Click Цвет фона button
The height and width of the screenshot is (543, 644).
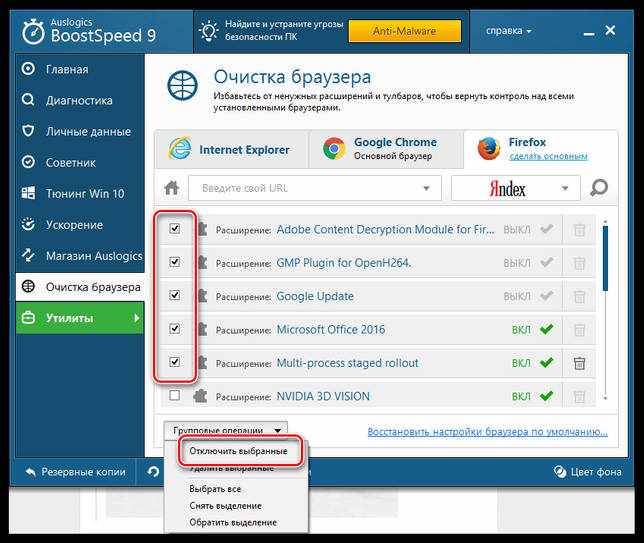click(587, 472)
